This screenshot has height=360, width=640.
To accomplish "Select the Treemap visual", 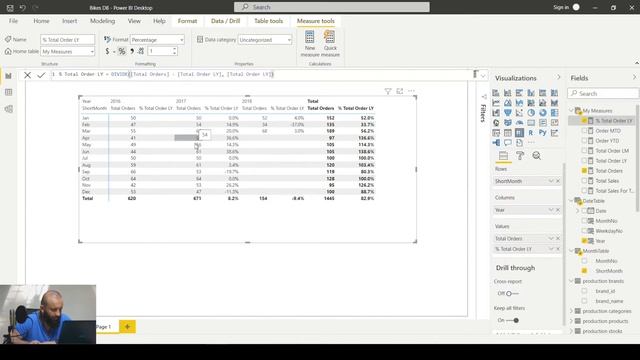I will click(554, 113).
